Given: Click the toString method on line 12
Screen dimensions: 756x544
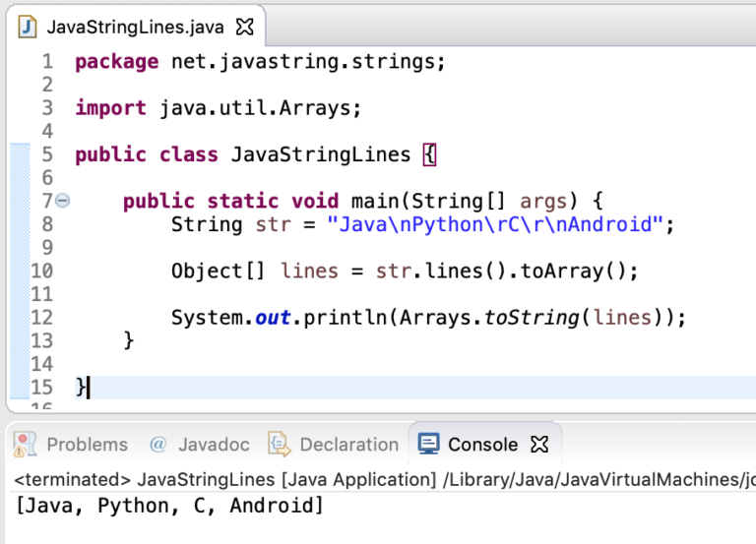Looking at the screenshot, I should 532,318.
